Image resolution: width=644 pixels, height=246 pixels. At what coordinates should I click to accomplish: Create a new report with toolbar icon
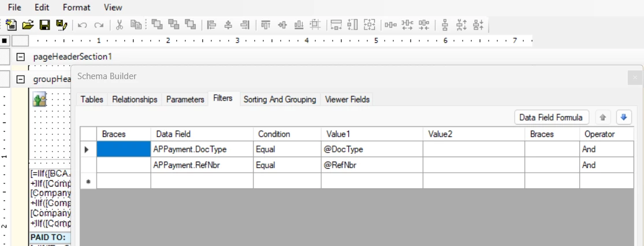(11, 25)
